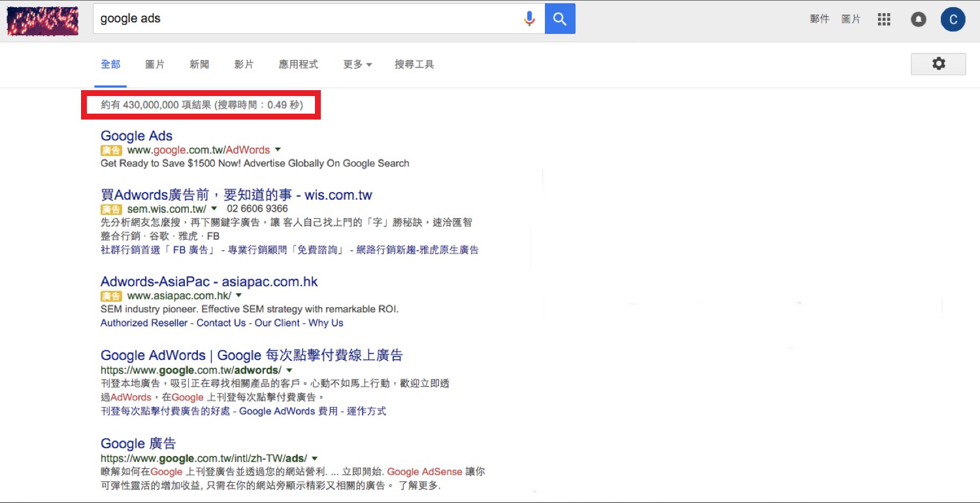
Task: Expand the 更多 dropdown menu
Action: (357, 65)
